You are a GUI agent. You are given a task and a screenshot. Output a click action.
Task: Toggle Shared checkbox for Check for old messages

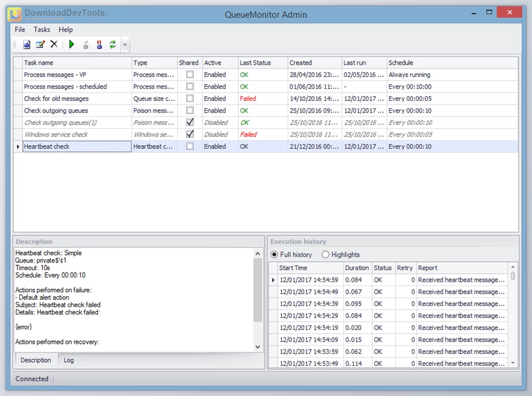[x=190, y=99]
